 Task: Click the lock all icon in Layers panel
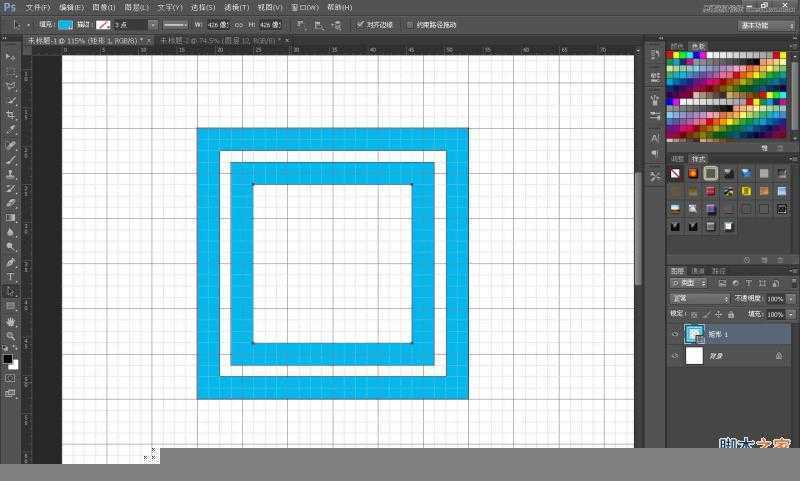(x=731, y=315)
